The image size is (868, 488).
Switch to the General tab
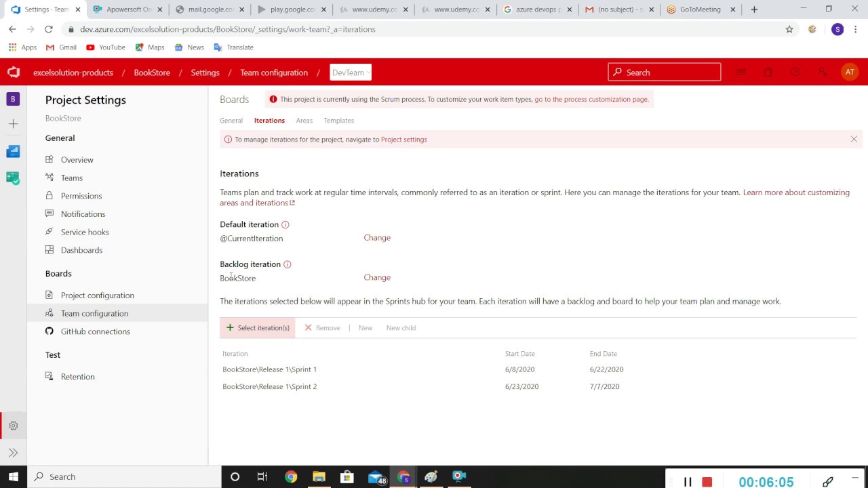231,121
